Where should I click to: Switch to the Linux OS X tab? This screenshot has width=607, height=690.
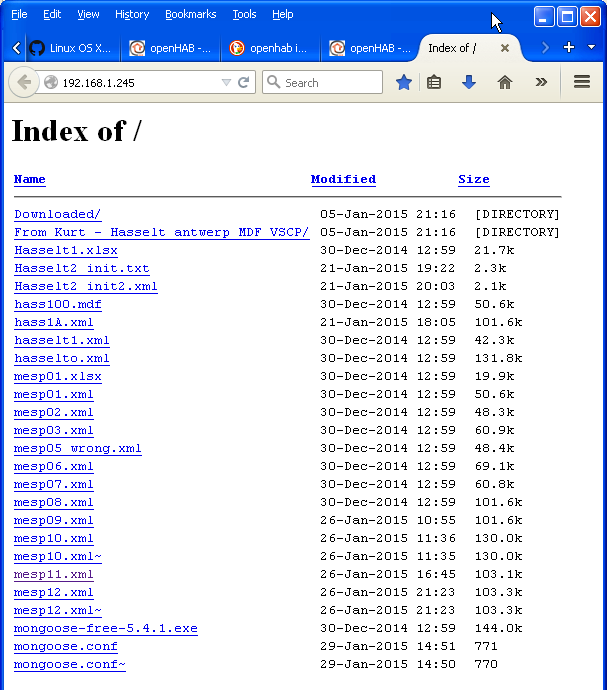pos(70,48)
